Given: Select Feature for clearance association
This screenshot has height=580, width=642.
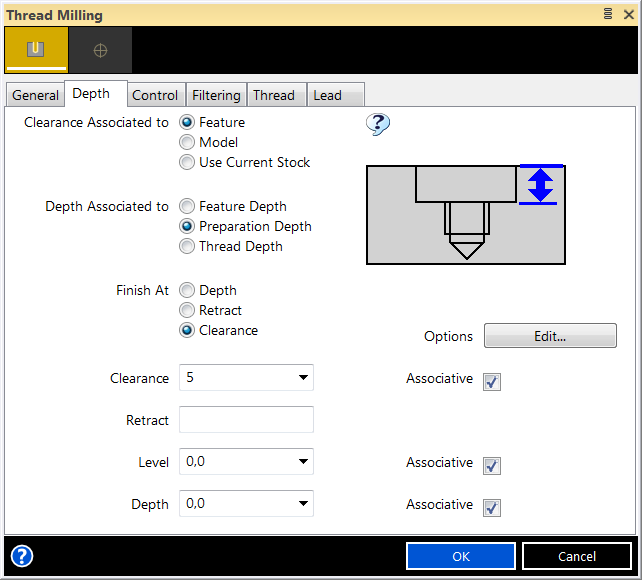Looking at the screenshot, I should click(187, 122).
